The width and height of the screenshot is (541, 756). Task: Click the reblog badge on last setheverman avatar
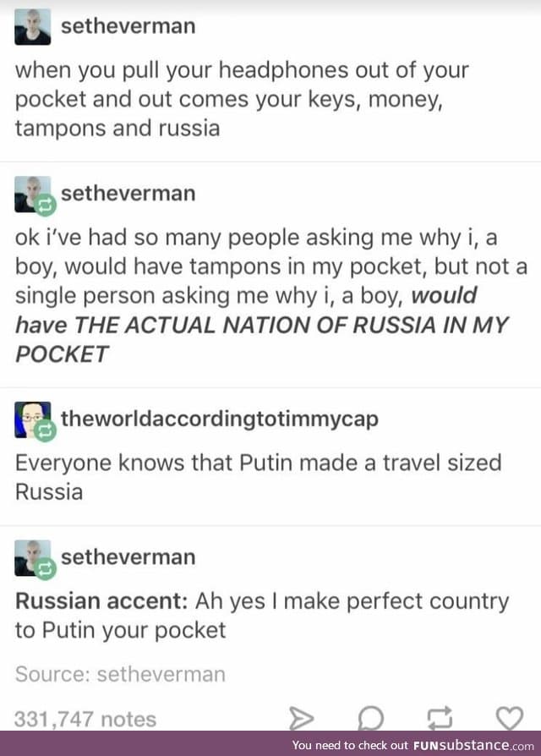point(46,569)
